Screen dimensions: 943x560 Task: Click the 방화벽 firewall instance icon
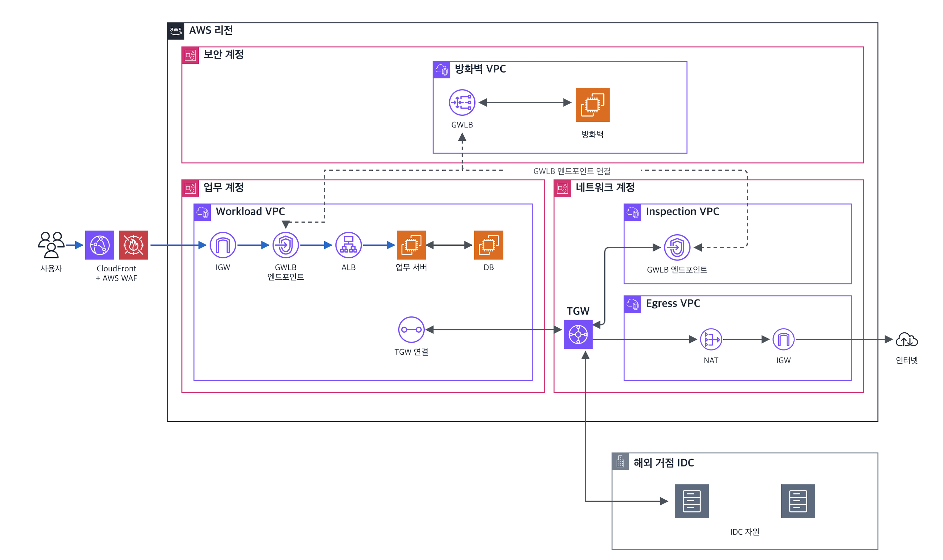(593, 105)
